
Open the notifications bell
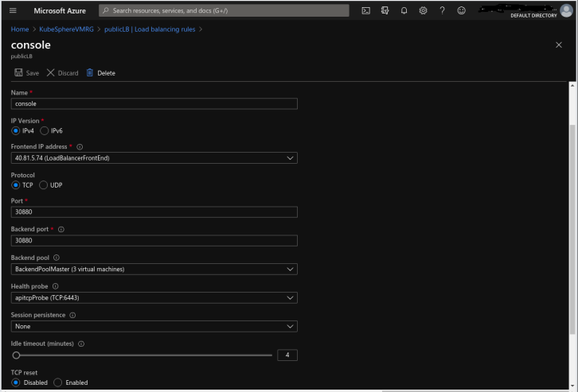(404, 10)
